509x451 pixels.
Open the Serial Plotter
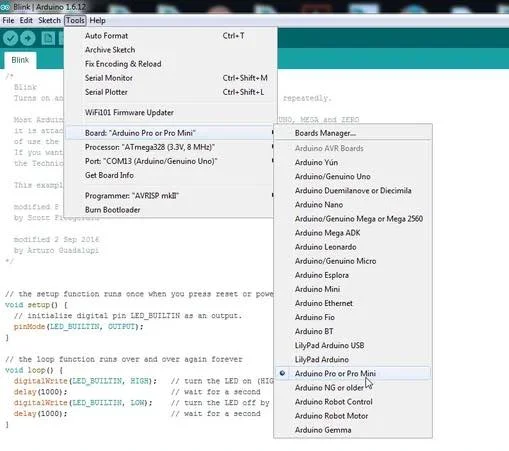(x=170, y=92)
